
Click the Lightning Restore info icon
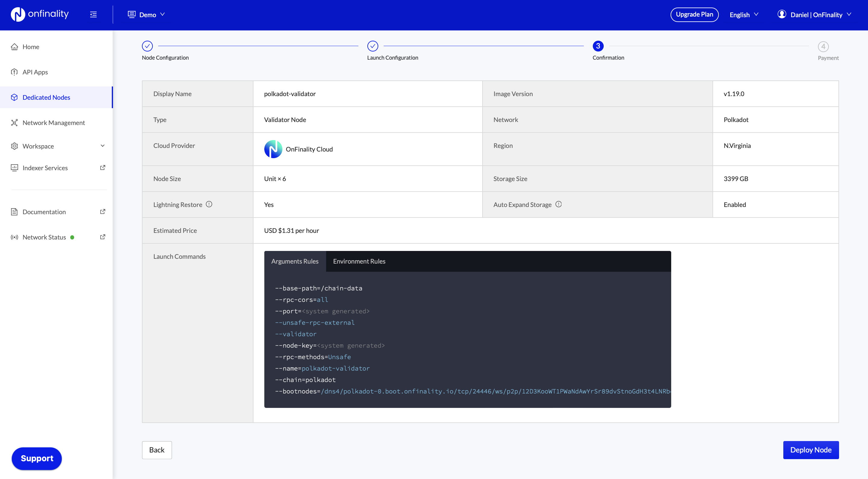click(209, 204)
